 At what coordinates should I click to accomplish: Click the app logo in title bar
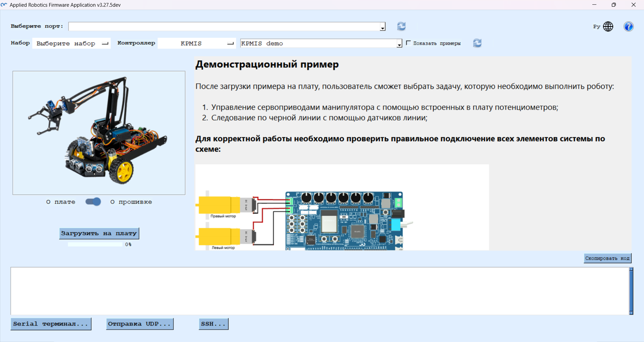click(x=4, y=5)
